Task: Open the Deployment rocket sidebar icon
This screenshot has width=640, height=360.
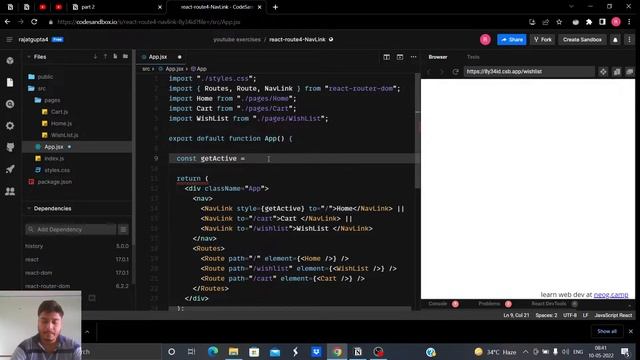Action: (10, 169)
